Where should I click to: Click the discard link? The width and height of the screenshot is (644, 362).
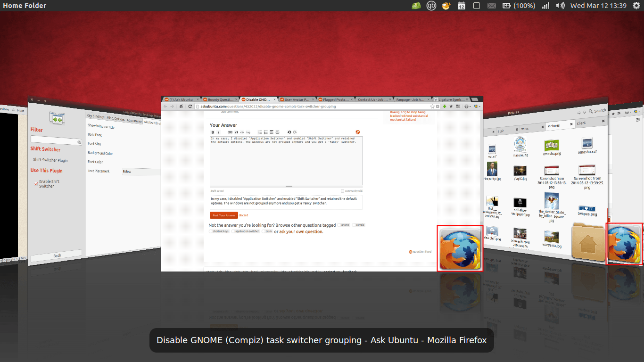coord(243,215)
